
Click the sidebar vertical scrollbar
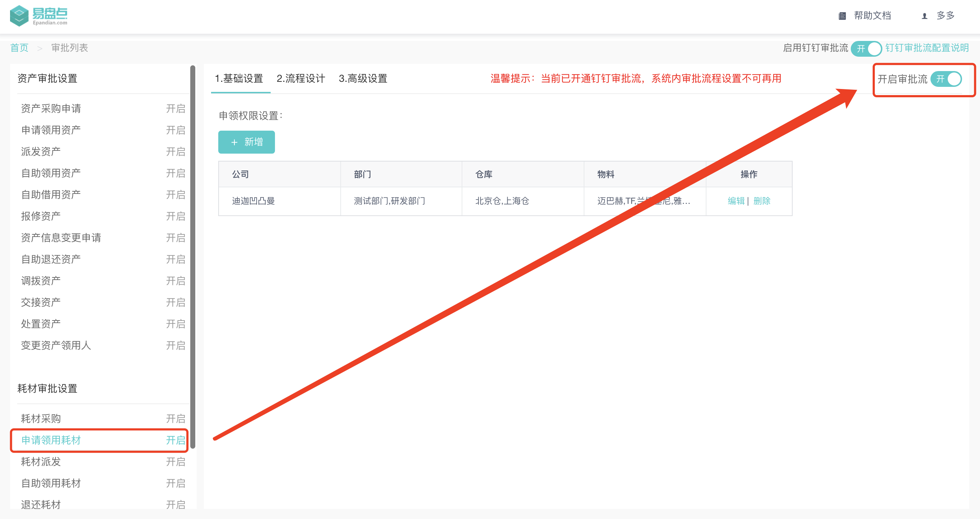[x=192, y=257]
